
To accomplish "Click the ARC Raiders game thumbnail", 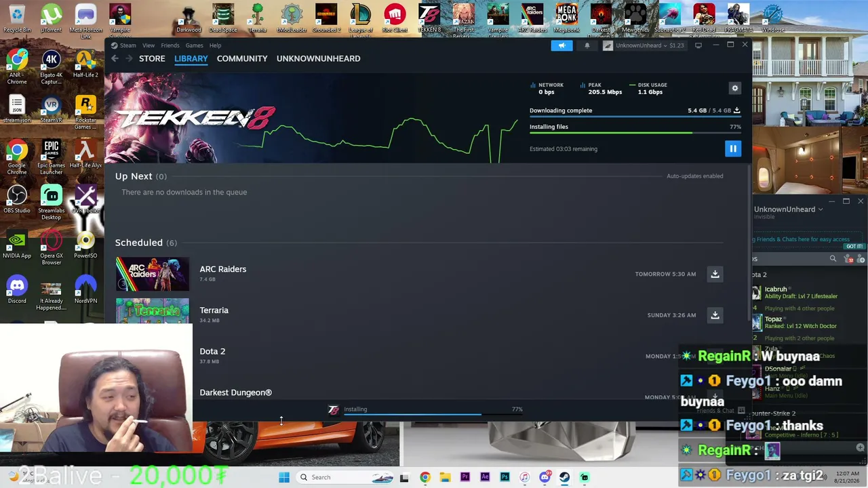I will (153, 274).
